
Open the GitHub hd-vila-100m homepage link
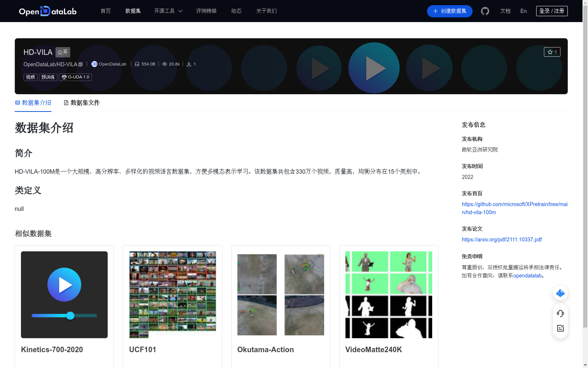click(514, 208)
